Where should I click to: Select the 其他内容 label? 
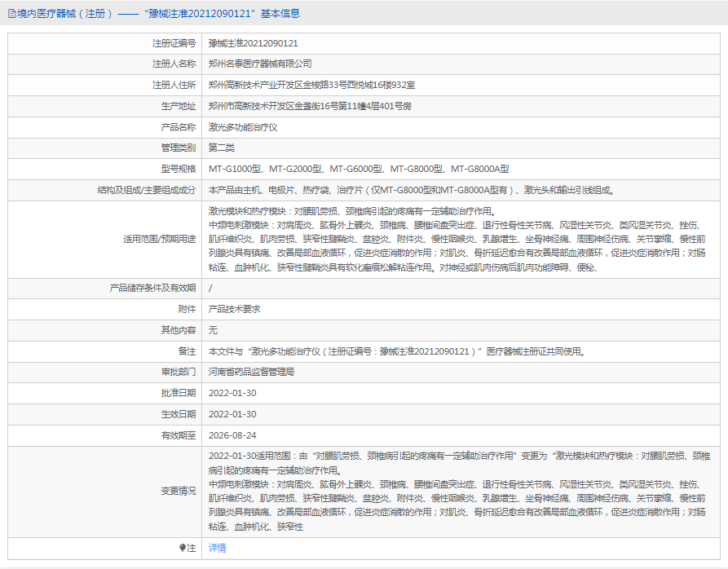179,330
